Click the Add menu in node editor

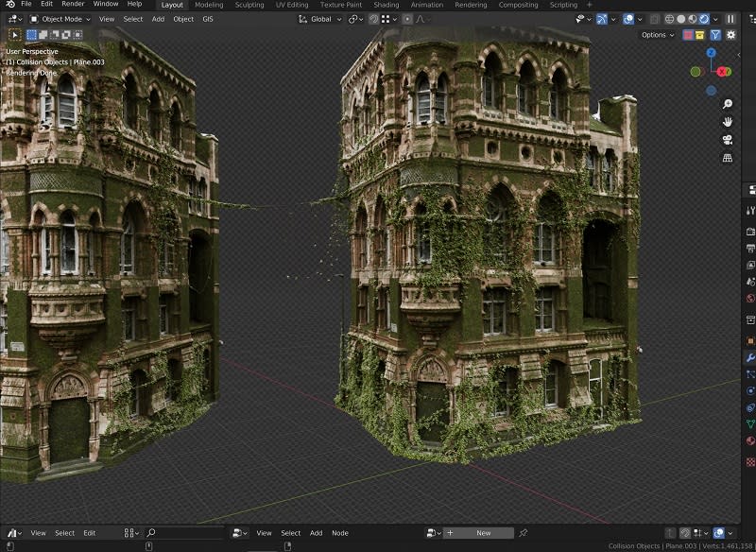click(x=316, y=533)
